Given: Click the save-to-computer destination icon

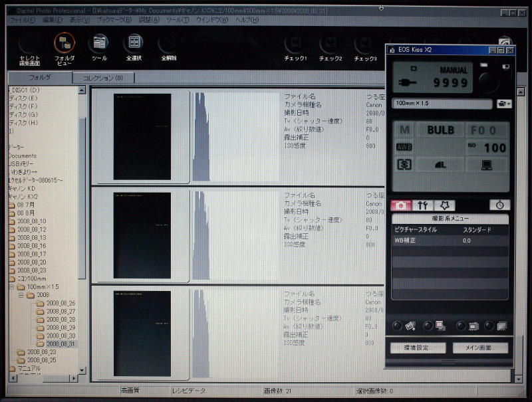Looking at the screenshot, I should point(487,165).
